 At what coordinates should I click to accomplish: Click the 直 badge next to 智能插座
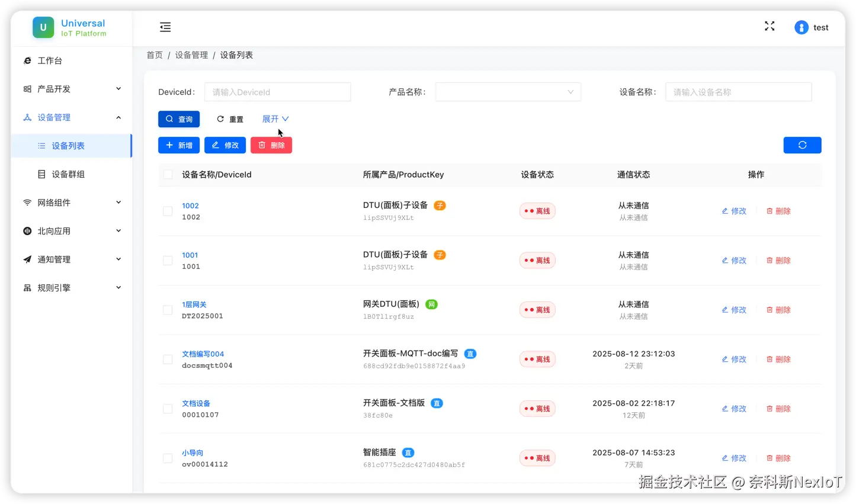[408, 452]
